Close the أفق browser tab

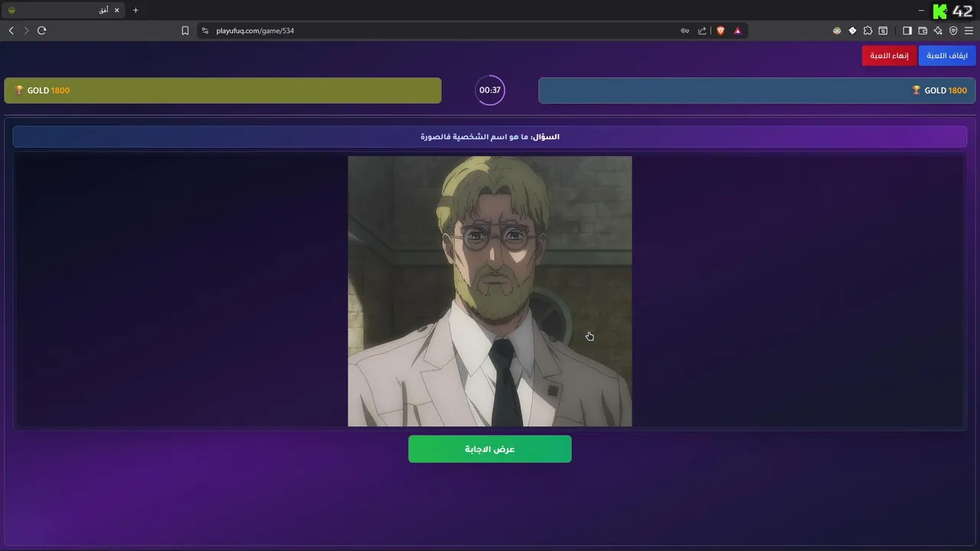[116, 10]
